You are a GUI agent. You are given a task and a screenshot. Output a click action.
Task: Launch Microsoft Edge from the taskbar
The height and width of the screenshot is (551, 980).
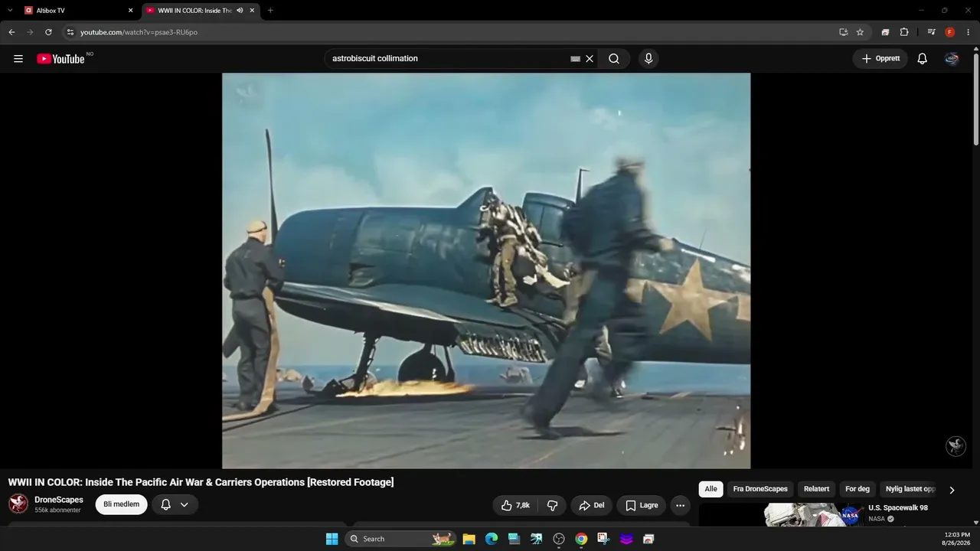[x=492, y=539]
